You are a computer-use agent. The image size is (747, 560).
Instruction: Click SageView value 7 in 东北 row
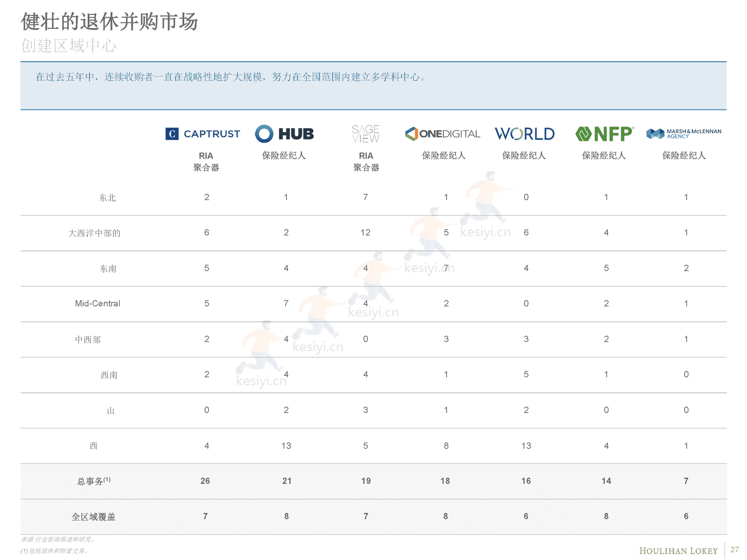point(366,198)
